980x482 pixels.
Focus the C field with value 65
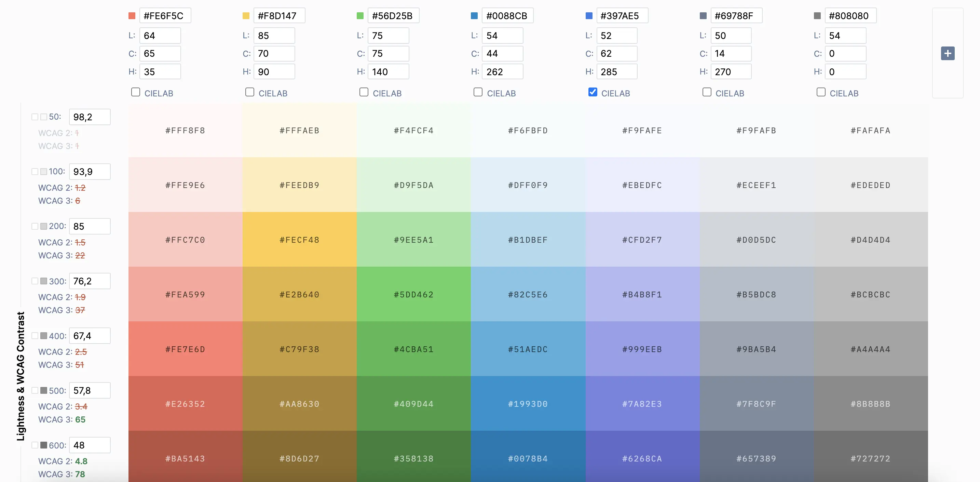pos(160,54)
